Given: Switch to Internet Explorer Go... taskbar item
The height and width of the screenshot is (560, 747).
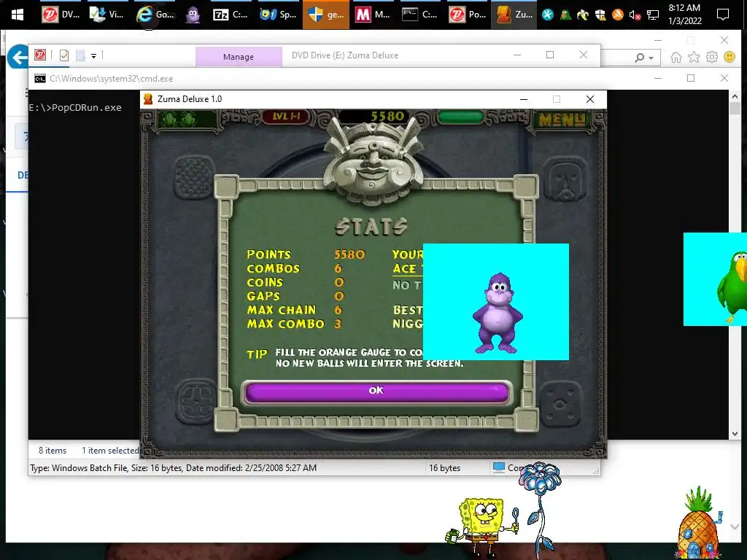Looking at the screenshot, I should coord(155,15).
